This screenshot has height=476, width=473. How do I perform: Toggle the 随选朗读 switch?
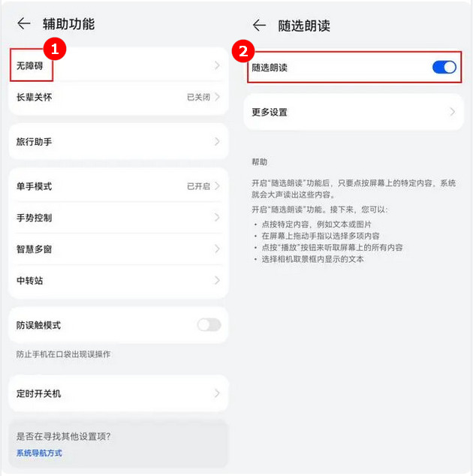tap(444, 68)
